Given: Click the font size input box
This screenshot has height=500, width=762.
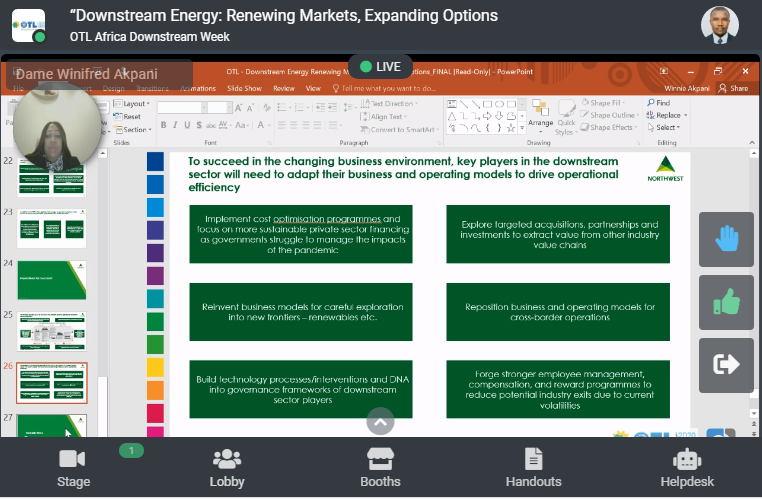Looking at the screenshot, I should pos(218,107).
